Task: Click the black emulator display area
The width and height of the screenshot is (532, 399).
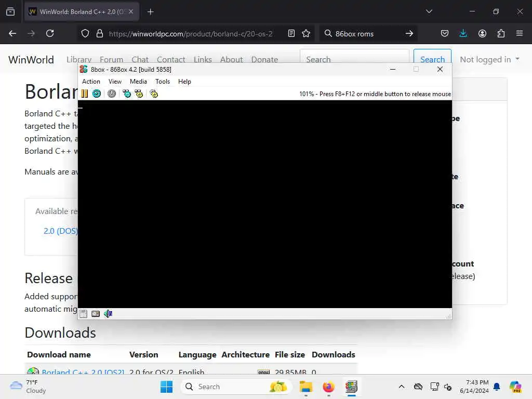Action: pos(265,204)
